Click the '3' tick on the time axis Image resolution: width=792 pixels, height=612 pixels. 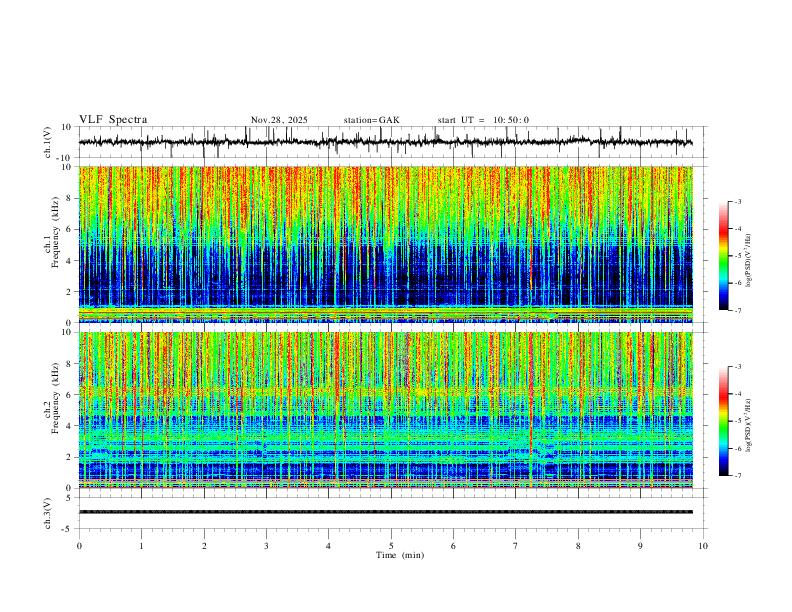pyautogui.click(x=266, y=546)
